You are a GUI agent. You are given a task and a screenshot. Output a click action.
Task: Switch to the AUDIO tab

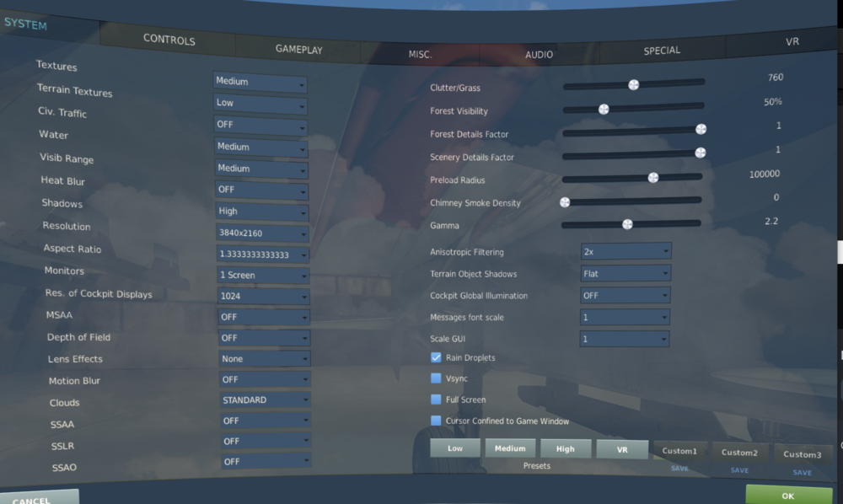point(538,54)
